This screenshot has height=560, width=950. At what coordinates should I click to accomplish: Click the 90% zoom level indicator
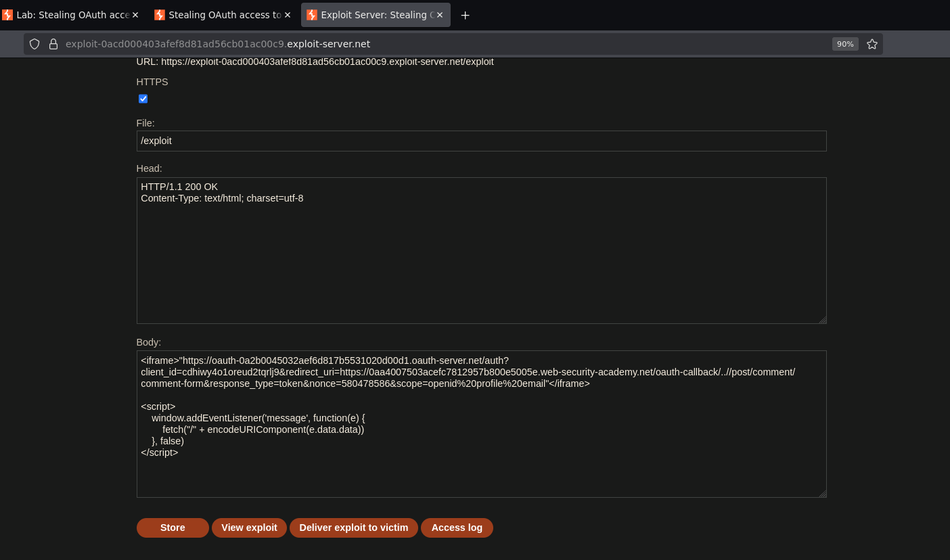click(845, 44)
